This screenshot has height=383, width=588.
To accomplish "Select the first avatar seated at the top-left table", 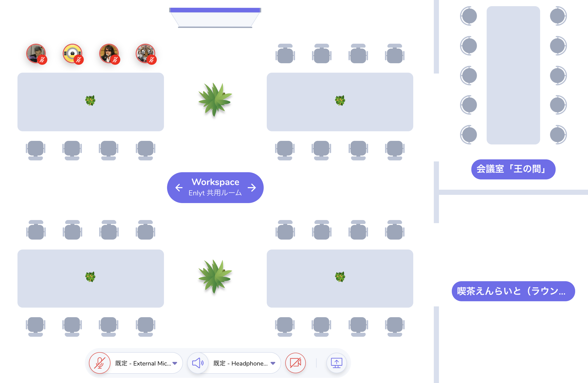I will (x=36, y=54).
